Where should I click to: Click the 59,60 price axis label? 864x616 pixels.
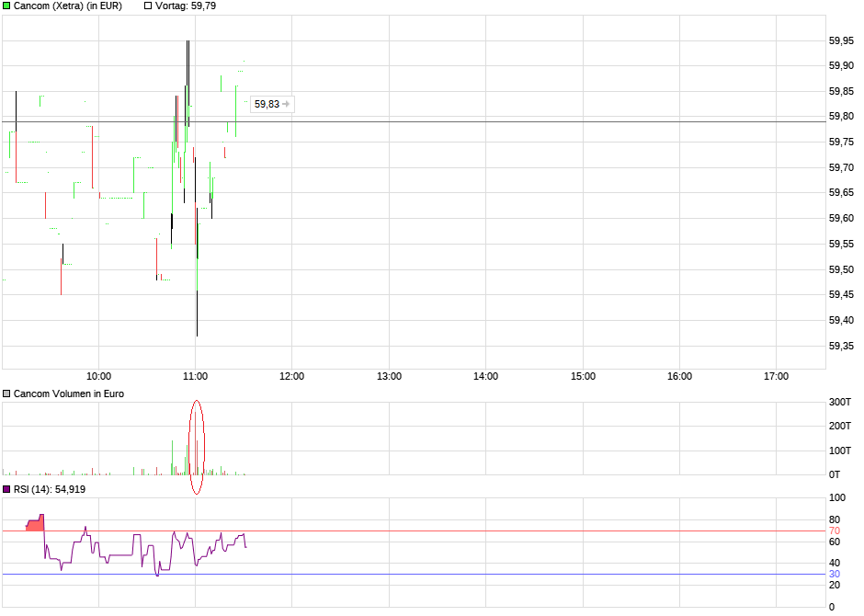pyautogui.click(x=841, y=219)
